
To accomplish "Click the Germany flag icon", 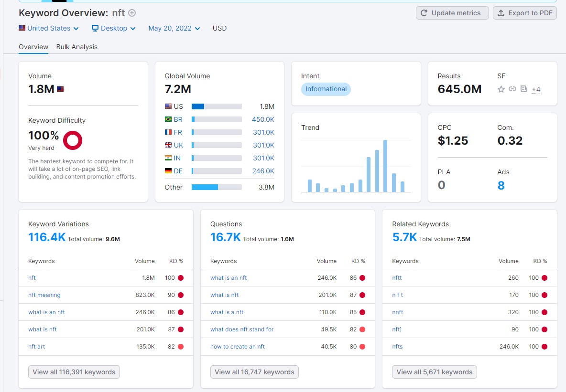I will click(168, 171).
